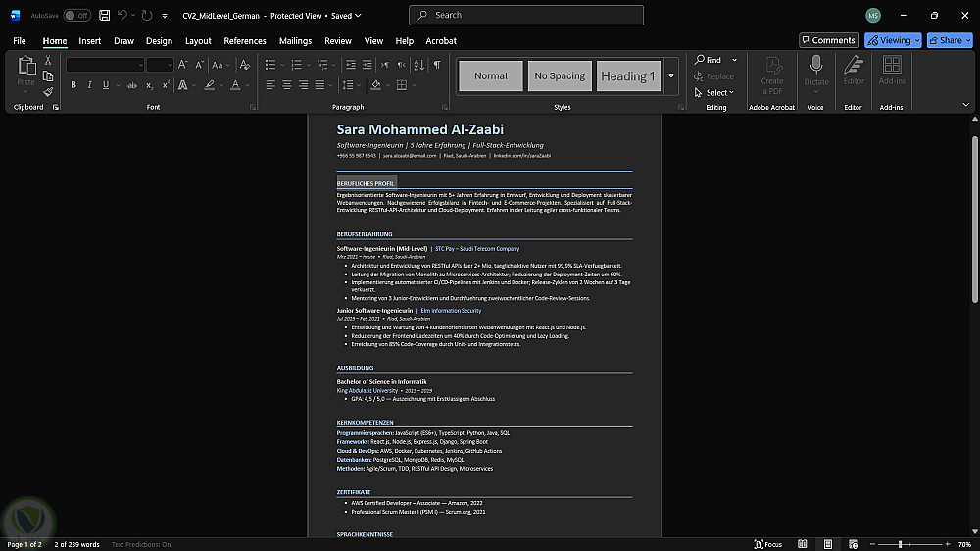
Task: Switch to Read Mode view
Action: (802, 544)
